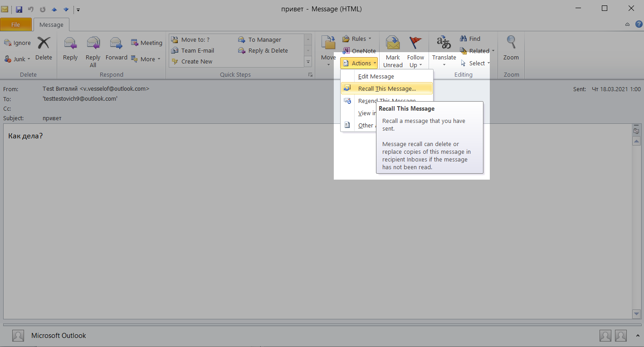Click the Resend This Message menu icon
644x347 pixels.
347,101
